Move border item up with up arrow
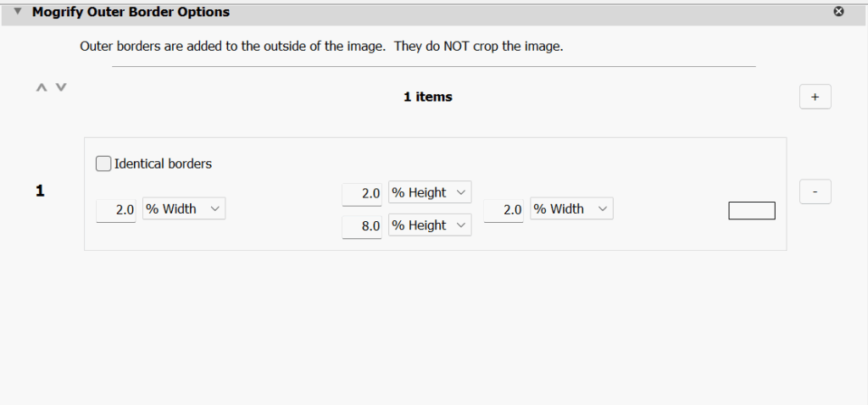The image size is (868, 405). coord(41,87)
